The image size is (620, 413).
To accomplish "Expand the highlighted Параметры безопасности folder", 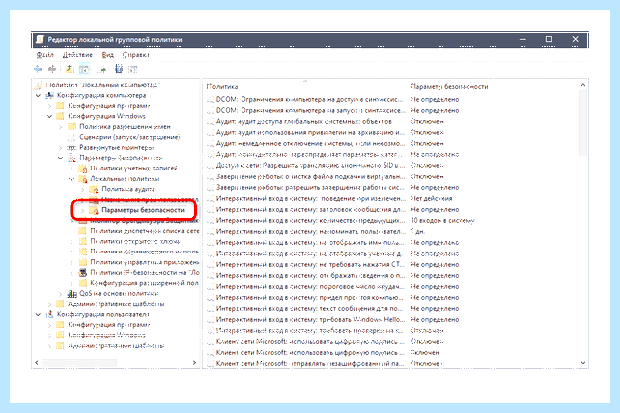I will [83, 210].
